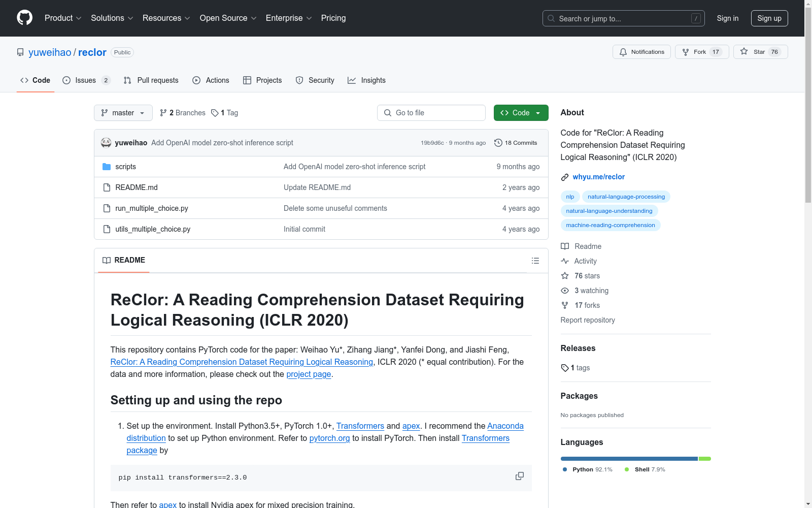This screenshot has height=508, width=812.
Task: Click the natural-language-processing topic tag
Action: pyautogui.click(x=626, y=197)
